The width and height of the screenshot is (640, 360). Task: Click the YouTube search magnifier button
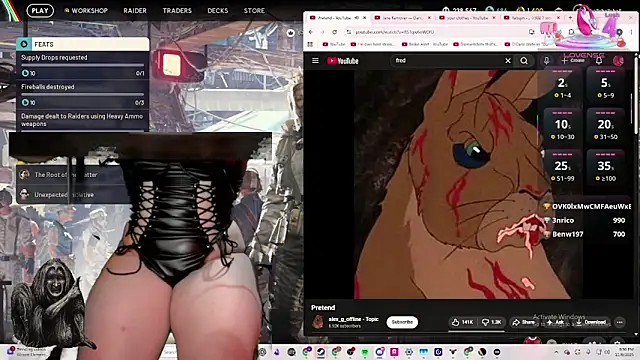pyautogui.click(x=524, y=61)
